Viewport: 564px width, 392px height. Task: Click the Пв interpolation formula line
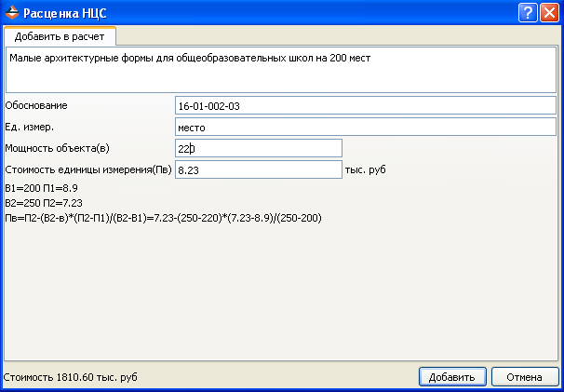(x=163, y=217)
